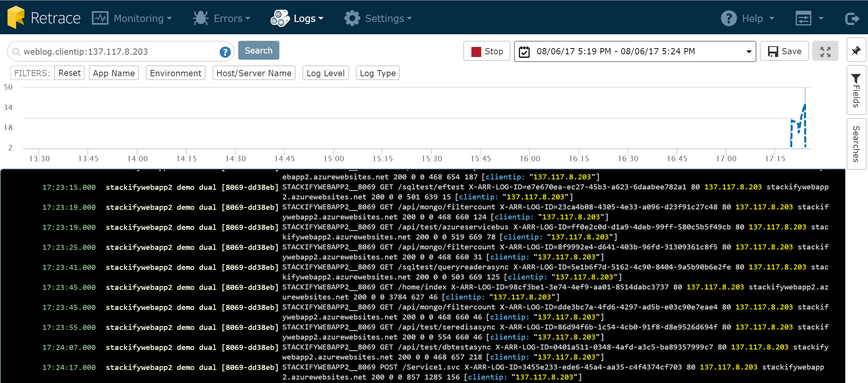Click the Monitoring chart icon
868x383 pixels.
coord(100,18)
